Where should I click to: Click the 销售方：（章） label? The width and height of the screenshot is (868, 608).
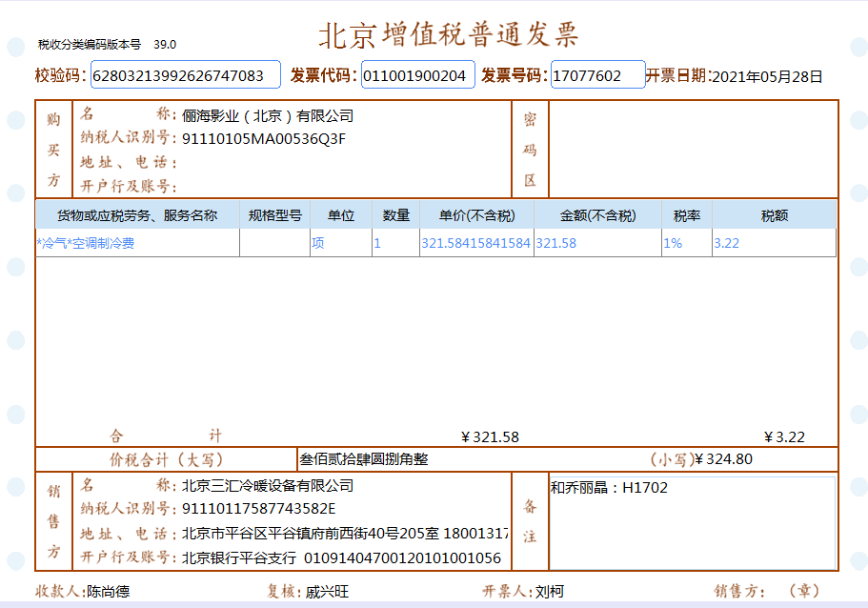click(767, 591)
